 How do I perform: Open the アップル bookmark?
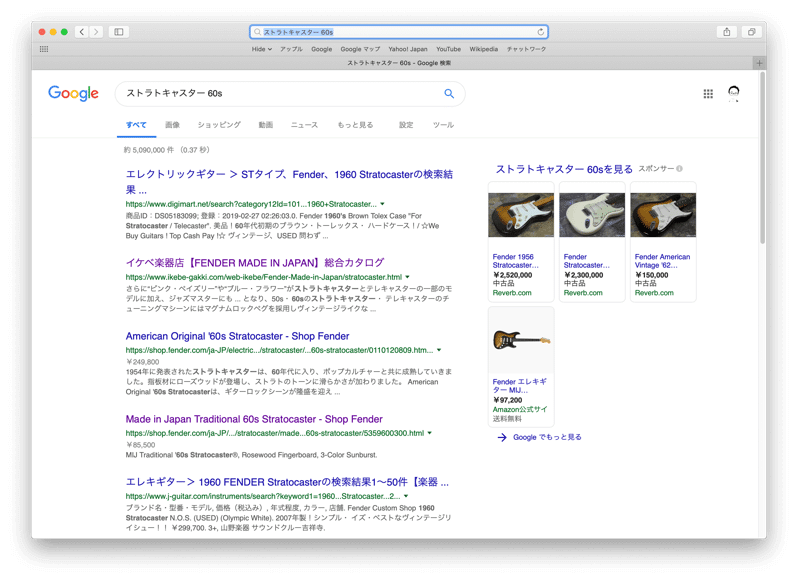point(291,49)
